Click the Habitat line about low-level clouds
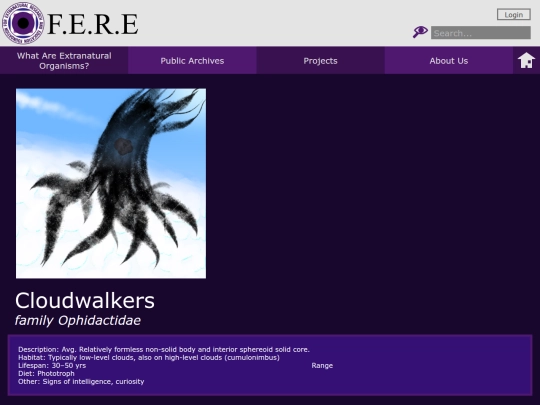540x405 pixels. coord(149,357)
